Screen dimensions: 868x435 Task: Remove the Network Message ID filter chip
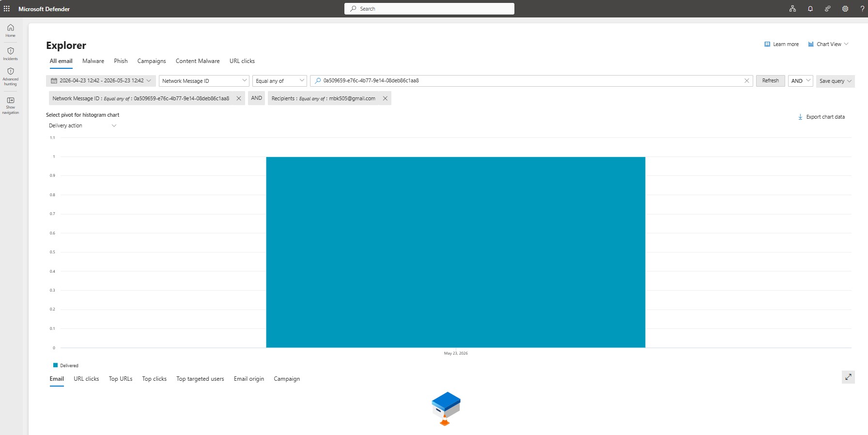[x=239, y=98]
